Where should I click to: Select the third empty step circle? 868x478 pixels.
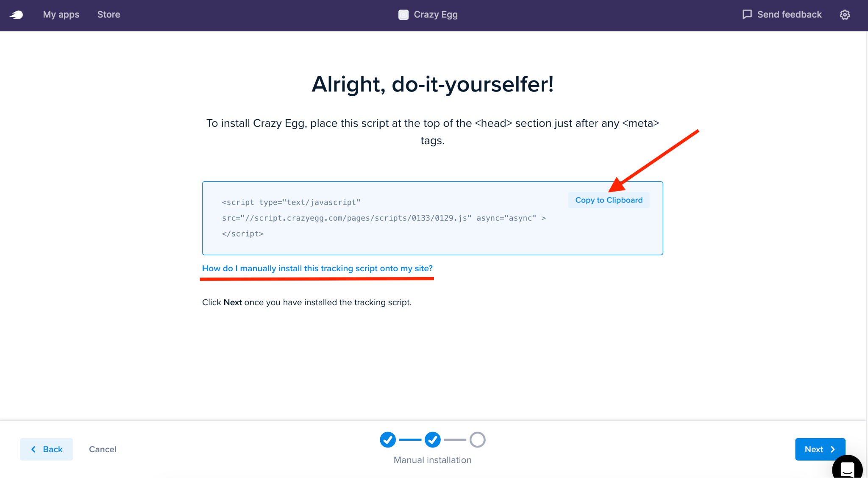coord(478,440)
